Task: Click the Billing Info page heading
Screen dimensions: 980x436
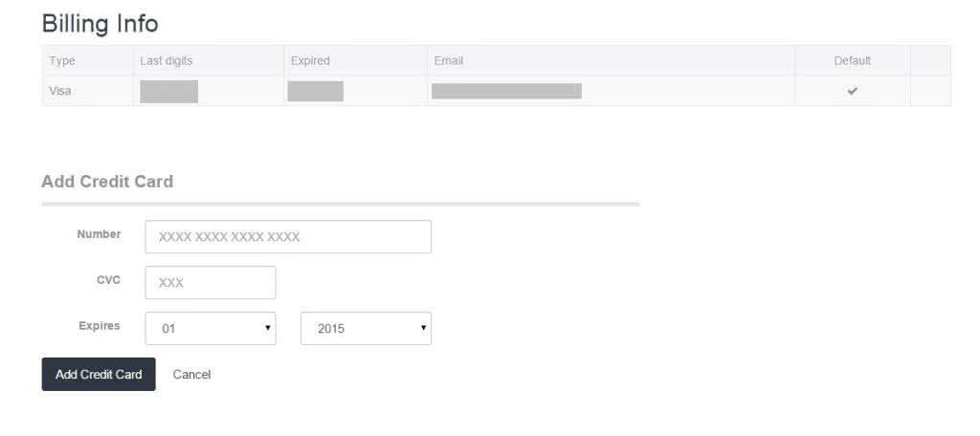Action: tap(100, 23)
